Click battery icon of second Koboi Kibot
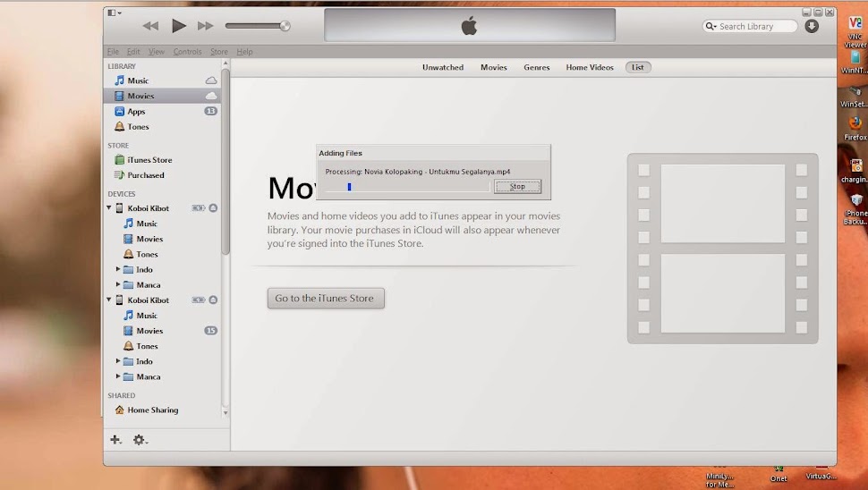The image size is (868, 490). coord(198,300)
